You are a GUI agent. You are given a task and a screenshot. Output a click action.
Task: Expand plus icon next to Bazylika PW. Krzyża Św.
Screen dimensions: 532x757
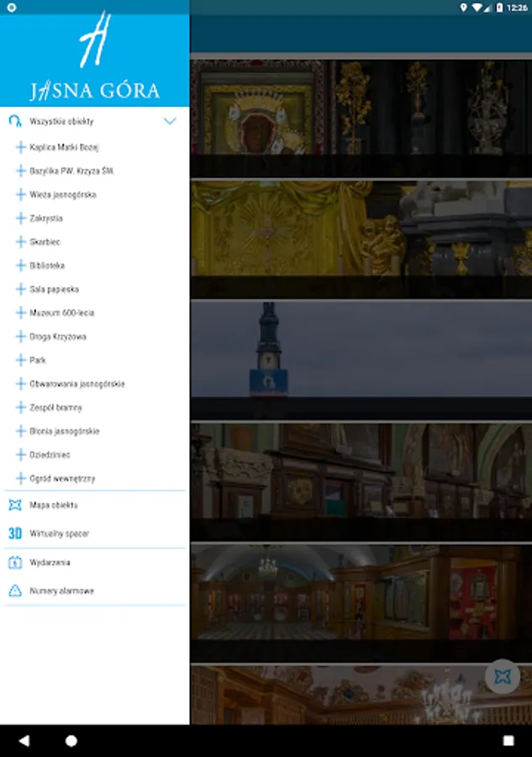(21, 171)
